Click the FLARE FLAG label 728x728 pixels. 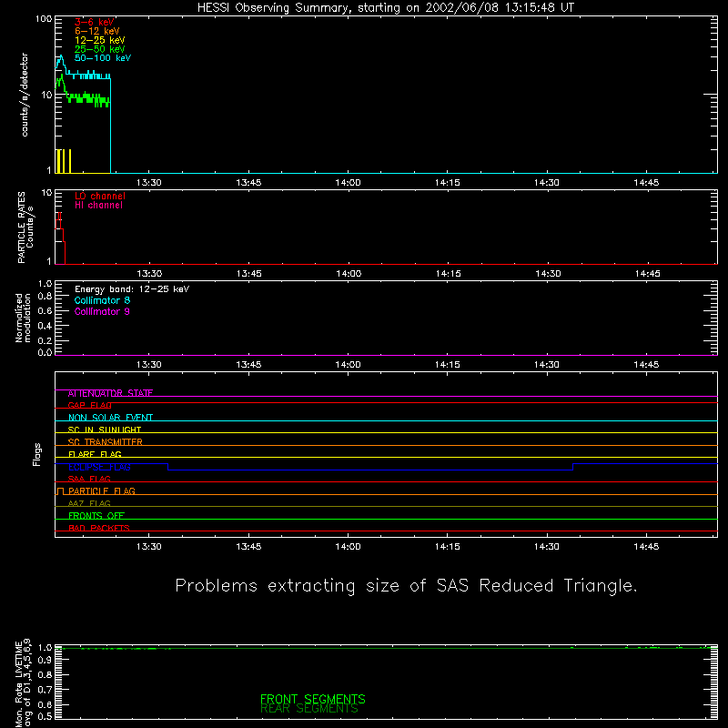click(95, 454)
